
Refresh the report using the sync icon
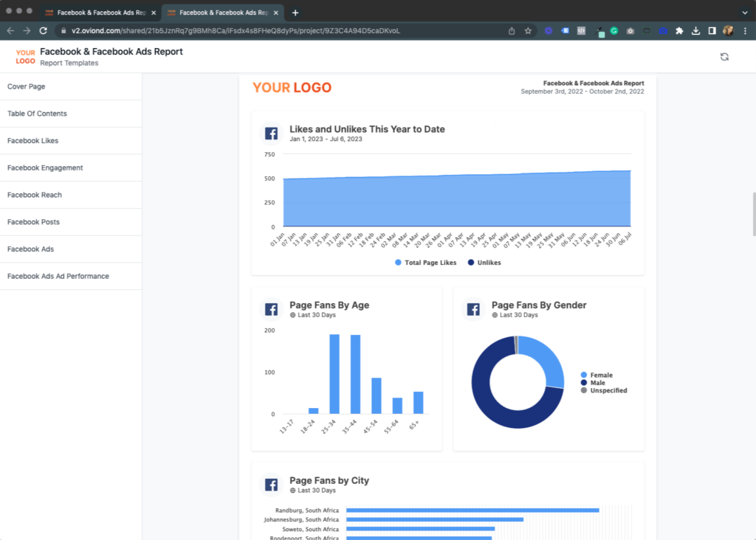point(724,57)
